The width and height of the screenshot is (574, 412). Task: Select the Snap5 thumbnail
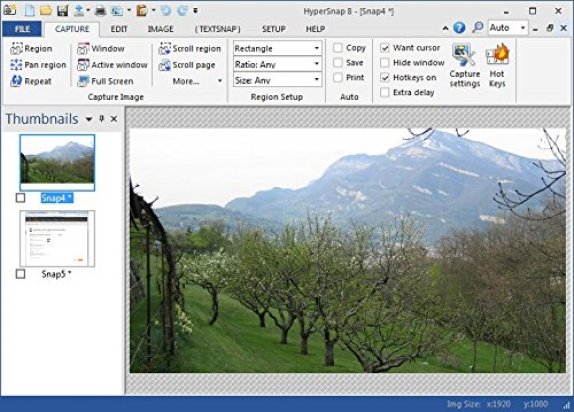[57, 238]
